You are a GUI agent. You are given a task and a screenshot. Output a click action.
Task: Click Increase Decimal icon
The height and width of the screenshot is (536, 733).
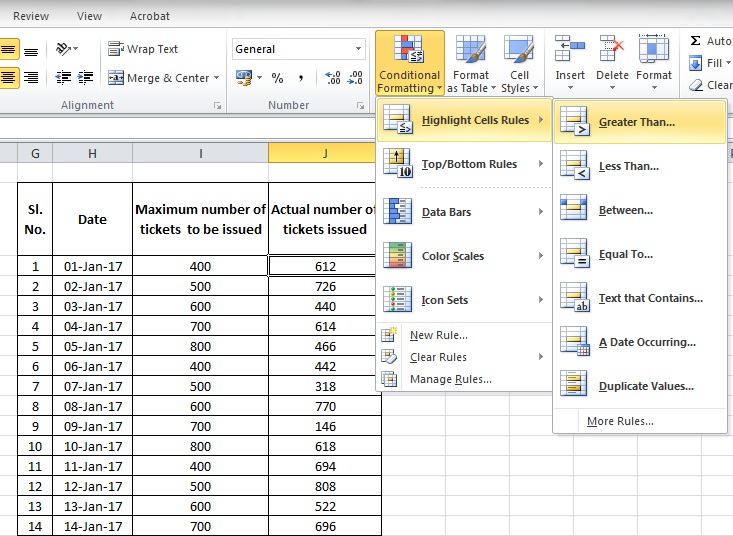click(x=332, y=78)
